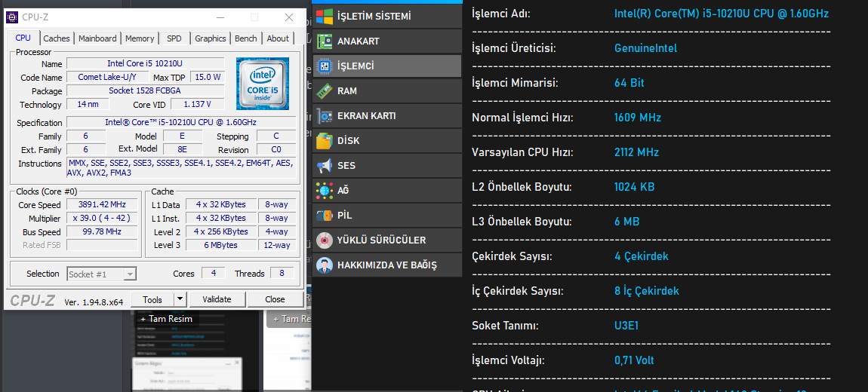The image size is (868, 392).
Task: Click the left '+ Tam Resim' link
Action: click(167, 319)
